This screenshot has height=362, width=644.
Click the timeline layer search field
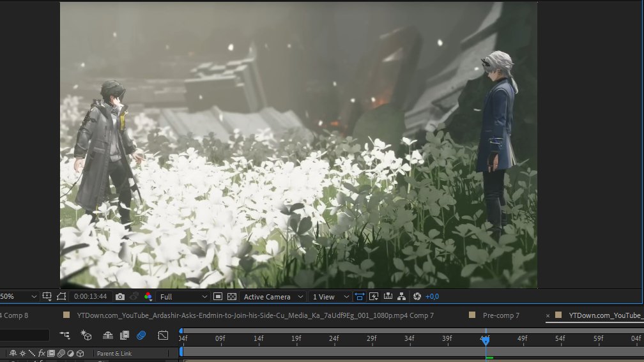[25, 335]
